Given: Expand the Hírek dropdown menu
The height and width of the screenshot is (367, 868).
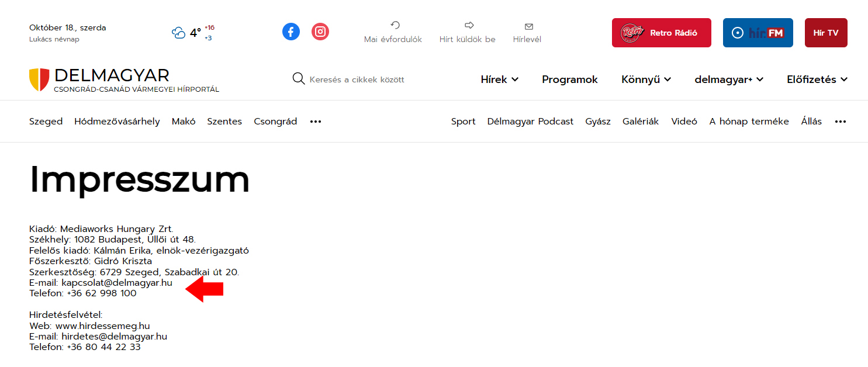Looking at the screenshot, I should click(x=499, y=79).
